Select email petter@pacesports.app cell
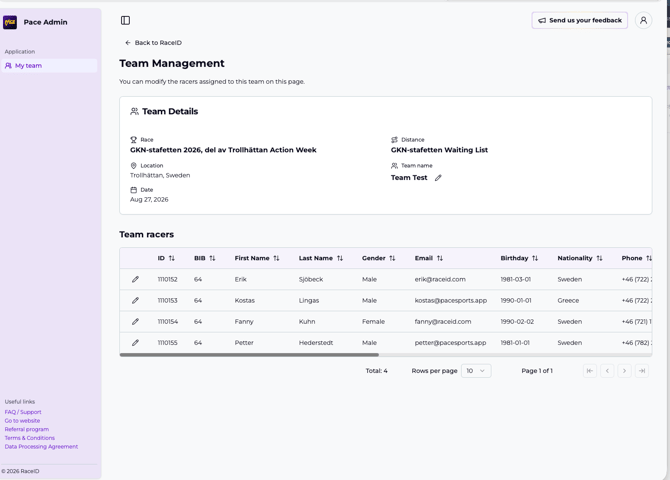This screenshot has width=670, height=480. tap(450, 343)
